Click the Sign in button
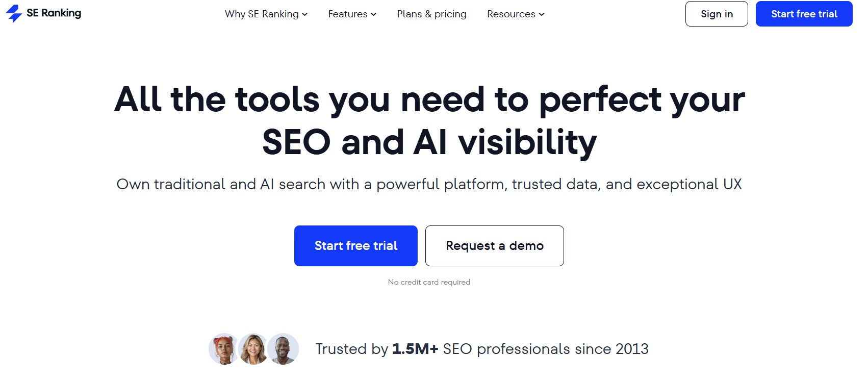Viewport: 868px width, 379px height. coord(716,14)
